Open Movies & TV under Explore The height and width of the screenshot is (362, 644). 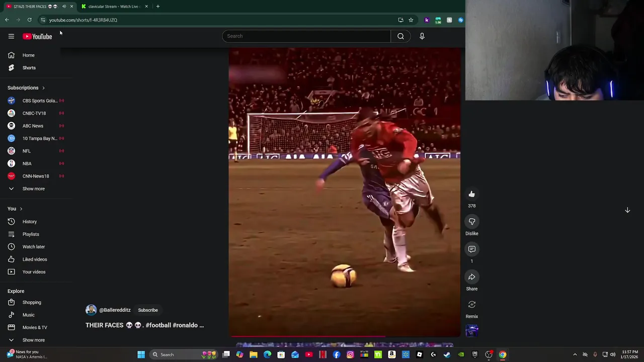[x=35, y=328]
